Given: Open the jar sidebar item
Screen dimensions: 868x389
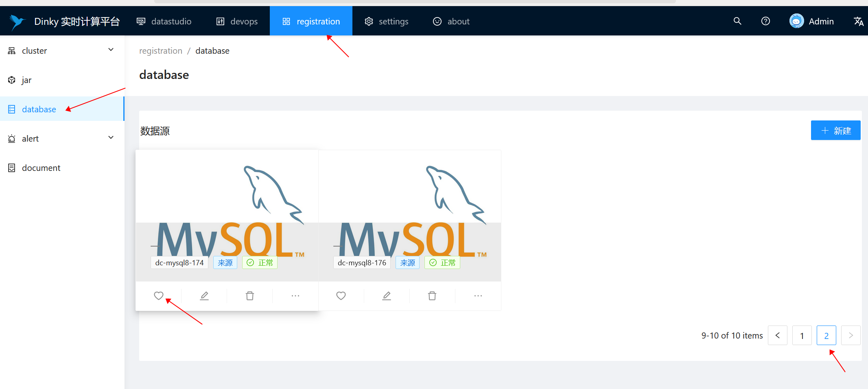Looking at the screenshot, I should click(x=62, y=80).
